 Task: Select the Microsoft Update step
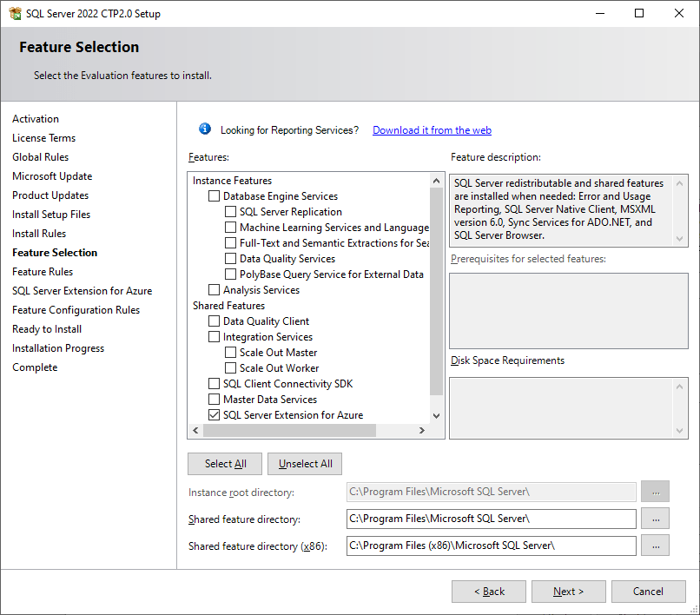(52, 176)
